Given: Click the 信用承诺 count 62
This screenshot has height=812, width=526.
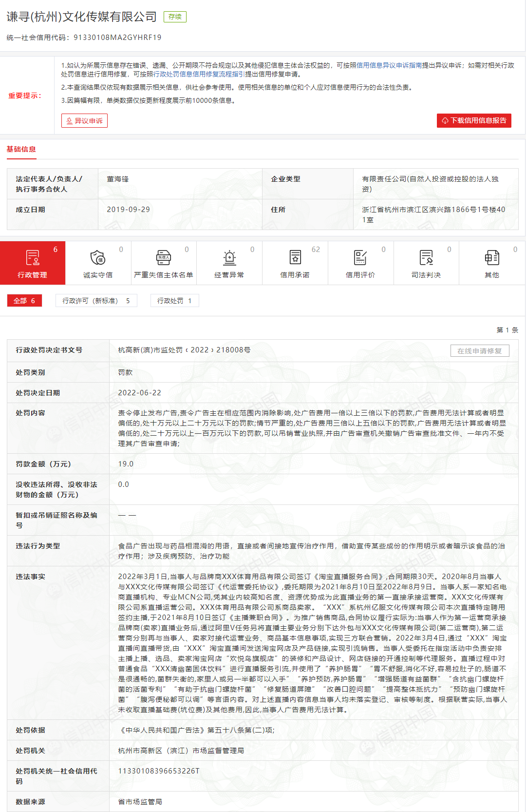Looking at the screenshot, I should (316, 250).
